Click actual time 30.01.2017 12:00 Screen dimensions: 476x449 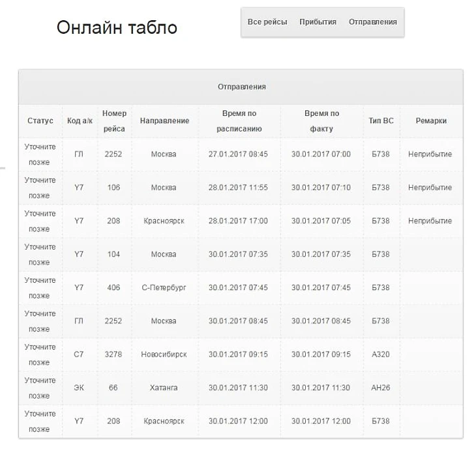(x=321, y=421)
